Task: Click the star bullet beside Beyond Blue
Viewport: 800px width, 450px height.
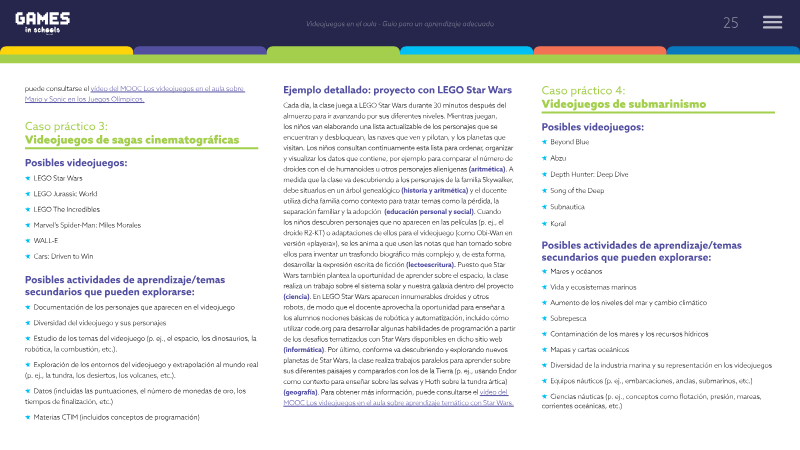Action: (544, 142)
